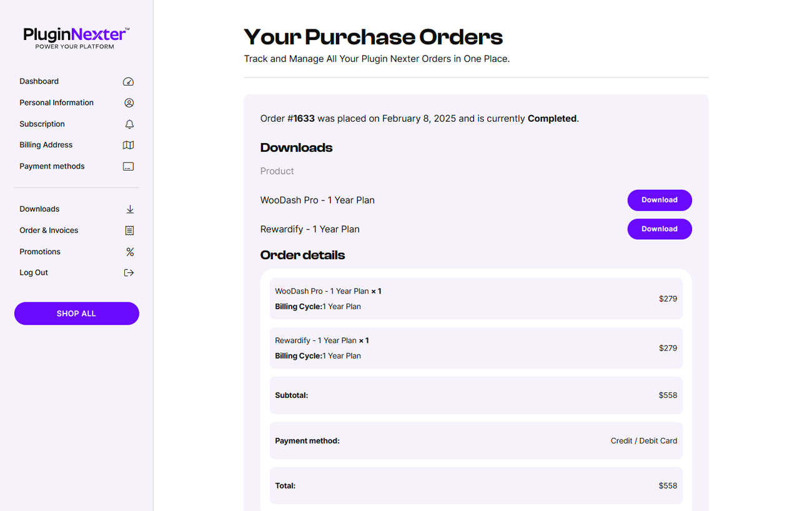
Task: Open the Subscription page link
Action: pyautogui.click(x=42, y=124)
